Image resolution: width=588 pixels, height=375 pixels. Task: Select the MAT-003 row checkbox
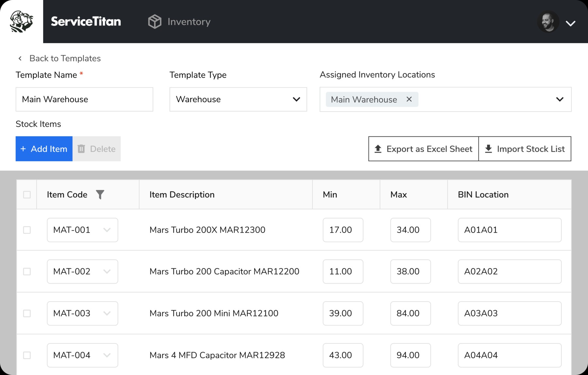27,313
